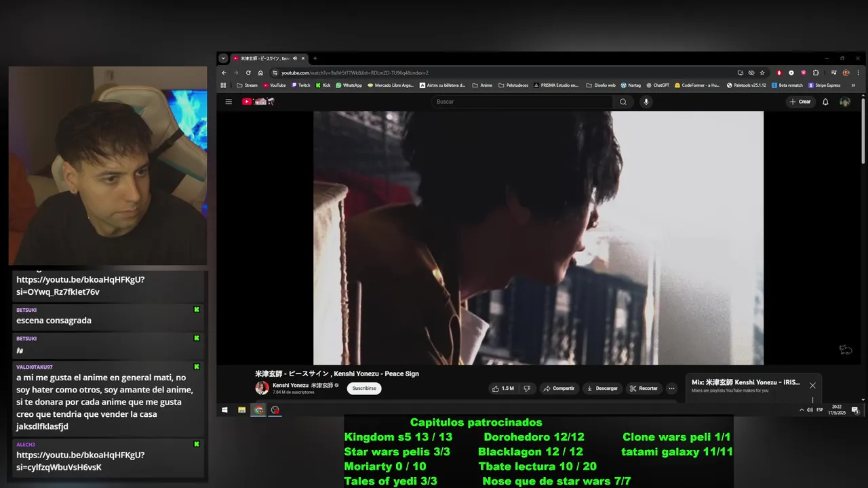This screenshot has width=868, height=488.
Task: Open the Twitch bookmark
Action: pos(300,85)
